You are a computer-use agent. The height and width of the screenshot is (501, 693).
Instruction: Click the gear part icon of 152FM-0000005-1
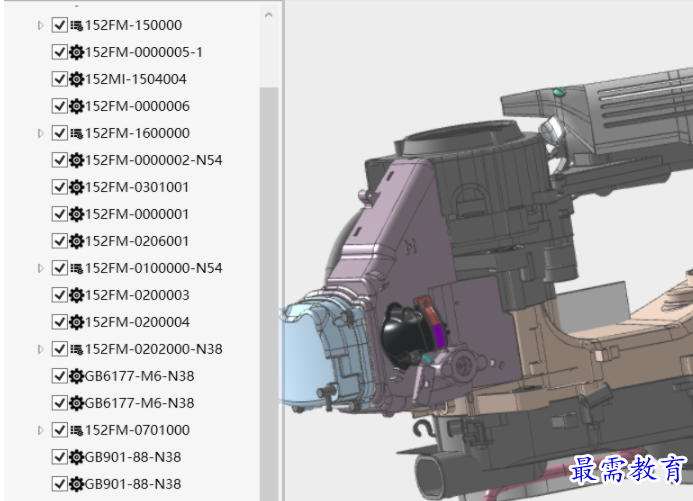coord(76,53)
